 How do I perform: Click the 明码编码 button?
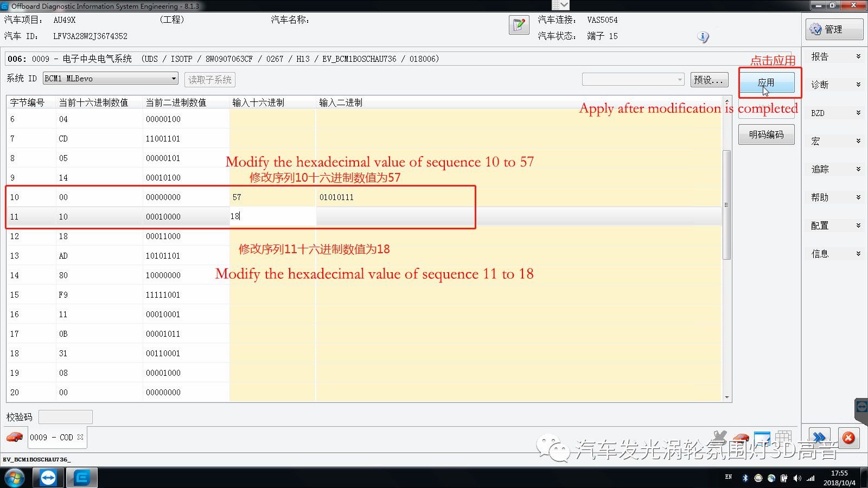click(766, 134)
